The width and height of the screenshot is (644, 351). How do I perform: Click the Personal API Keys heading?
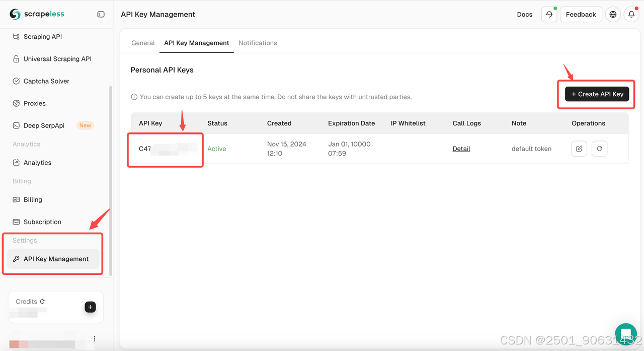coord(162,70)
